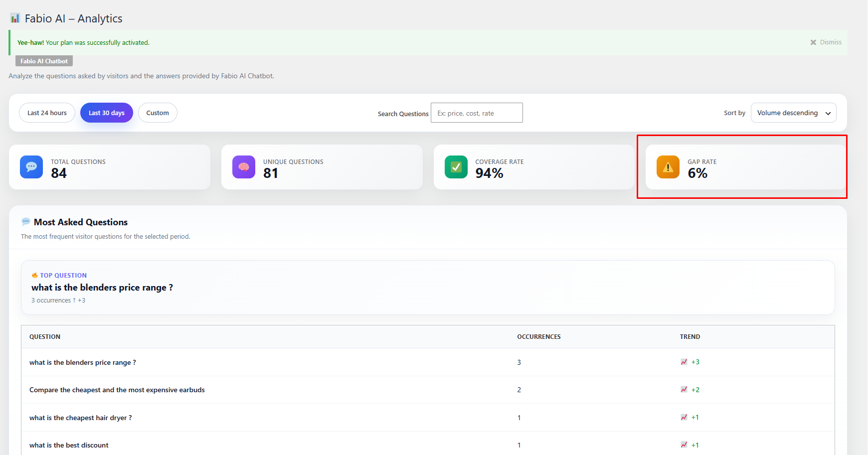
Task: Click the blue chat bubble Total Questions icon
Action: (x=31, y=167)
